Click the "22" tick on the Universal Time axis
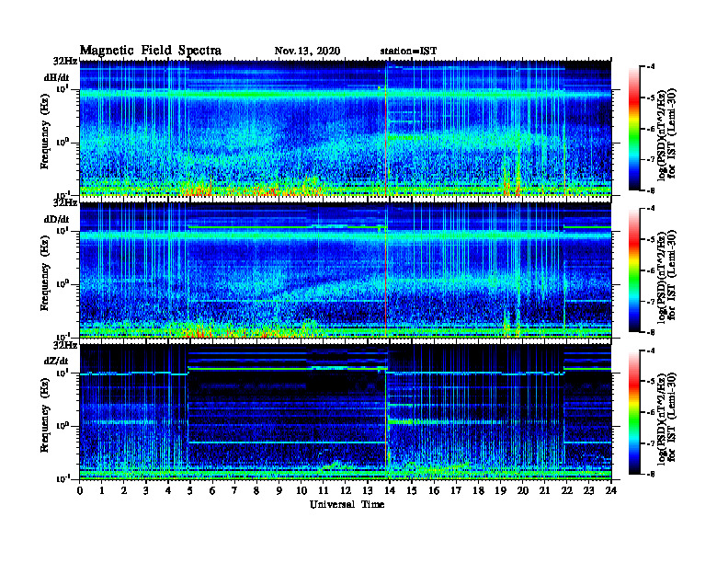This screenshot has width=728, height=563. point(567,490)
